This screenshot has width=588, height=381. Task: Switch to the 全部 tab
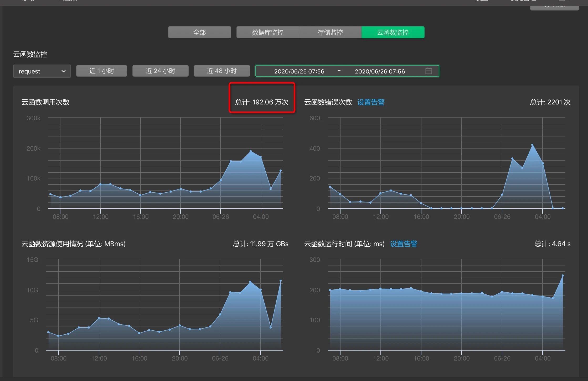click(x=199, y=32)
